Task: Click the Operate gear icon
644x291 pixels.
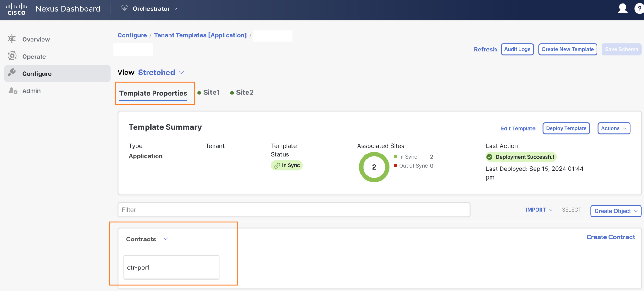Action: (x=12, y=56)
